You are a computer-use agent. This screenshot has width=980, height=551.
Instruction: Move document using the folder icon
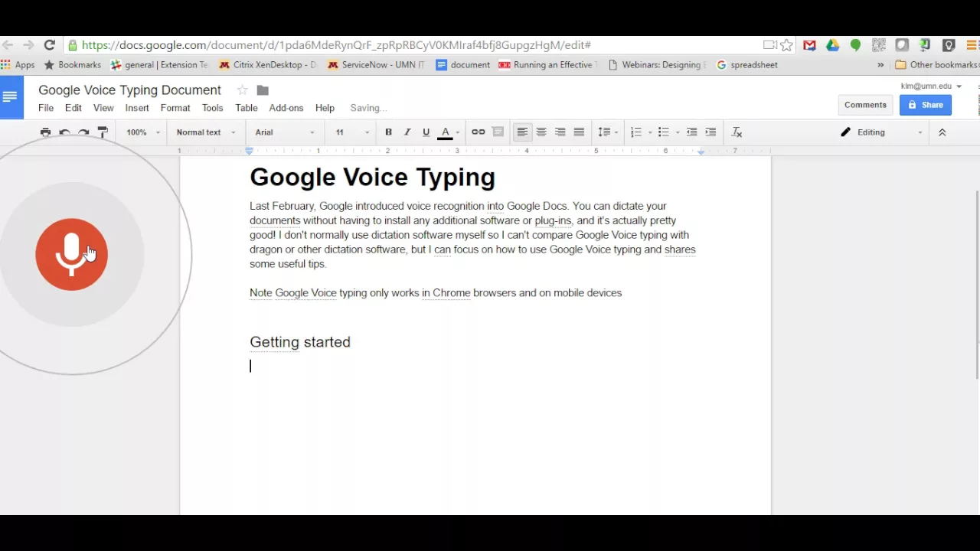263,90
